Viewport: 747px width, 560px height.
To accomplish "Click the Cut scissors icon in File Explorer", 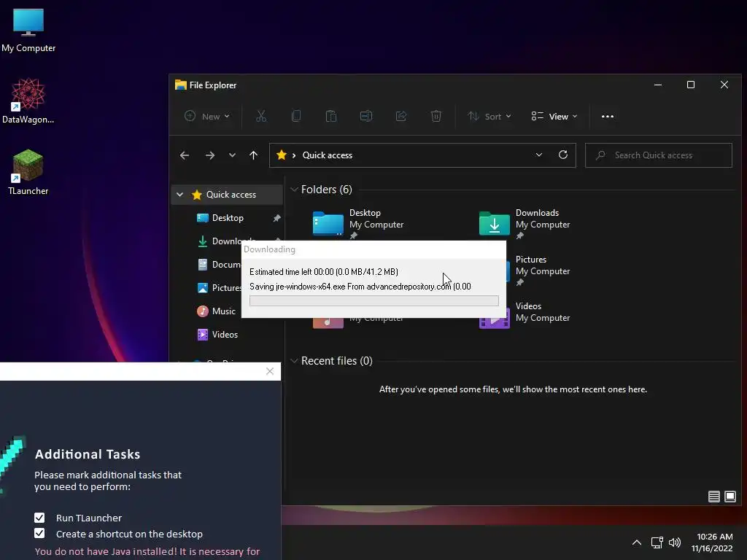I will pyautogui.click(x=261, y=116).
